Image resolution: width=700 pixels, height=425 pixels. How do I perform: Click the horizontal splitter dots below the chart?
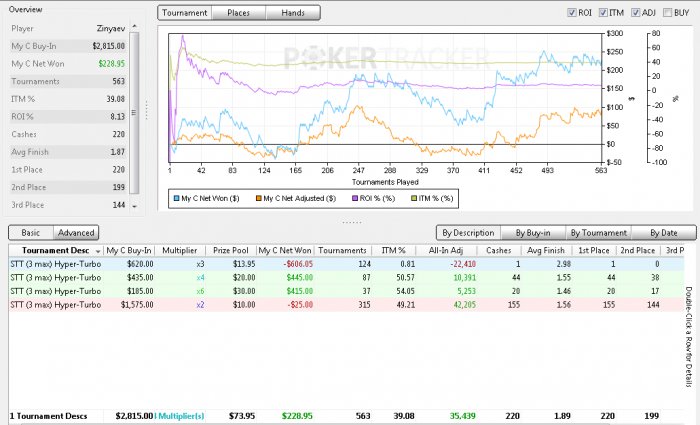351,220
